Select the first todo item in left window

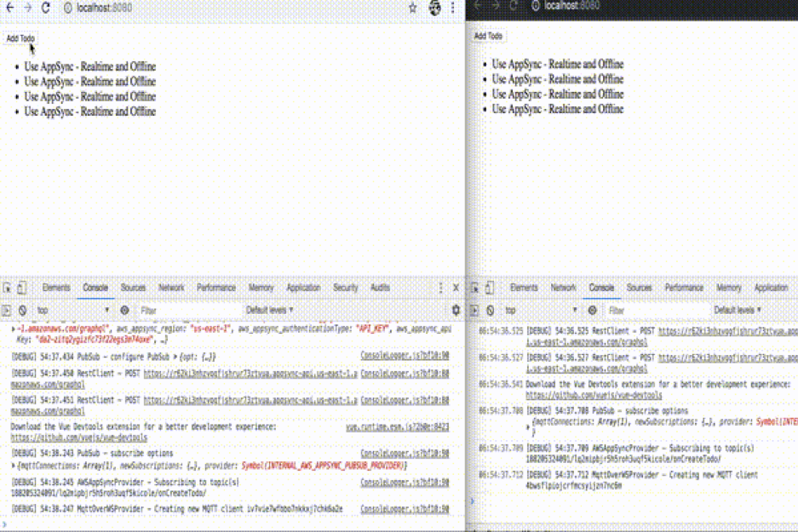point(90,66)
